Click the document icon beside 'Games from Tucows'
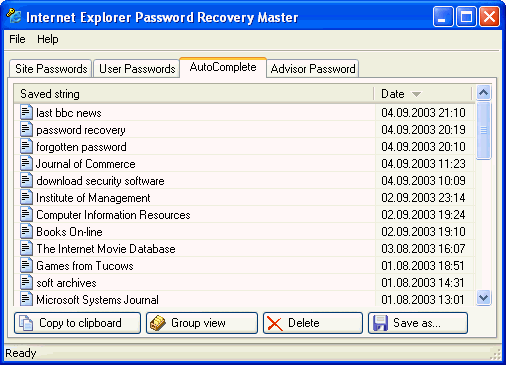The image size is (506, 365). pos(26,265)
